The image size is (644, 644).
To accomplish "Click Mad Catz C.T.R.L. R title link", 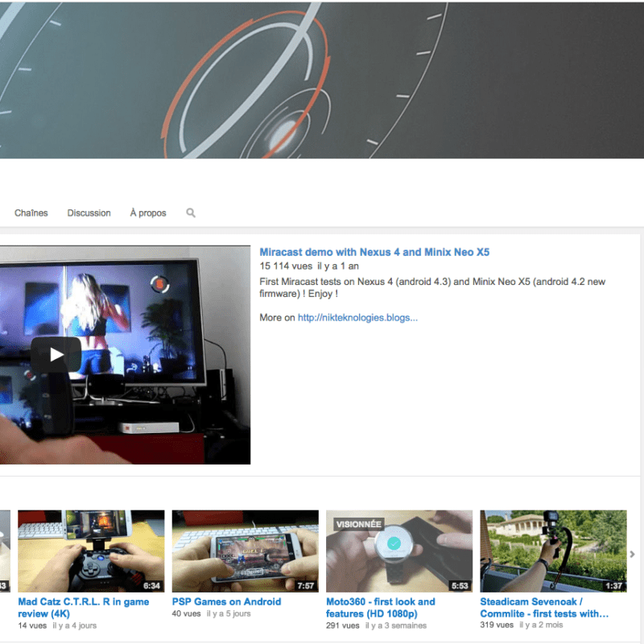I will coord(84,608).
